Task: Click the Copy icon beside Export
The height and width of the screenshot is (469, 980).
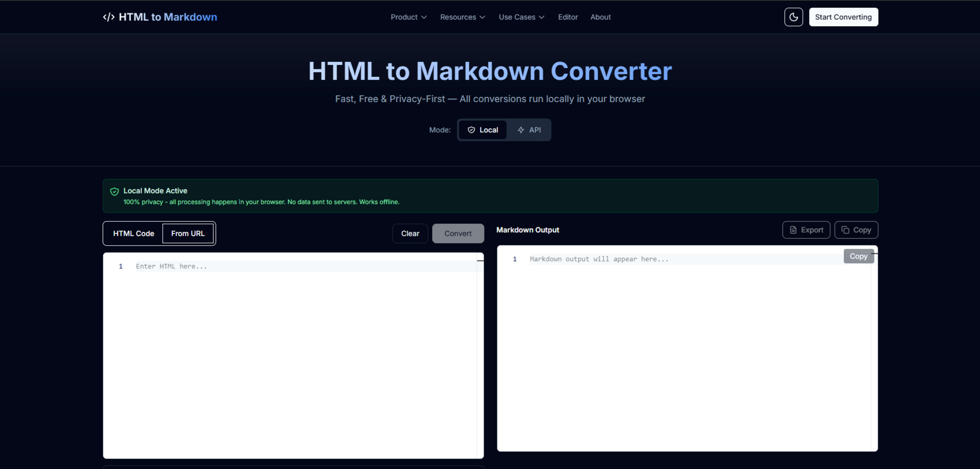Action: coord(845,230)
